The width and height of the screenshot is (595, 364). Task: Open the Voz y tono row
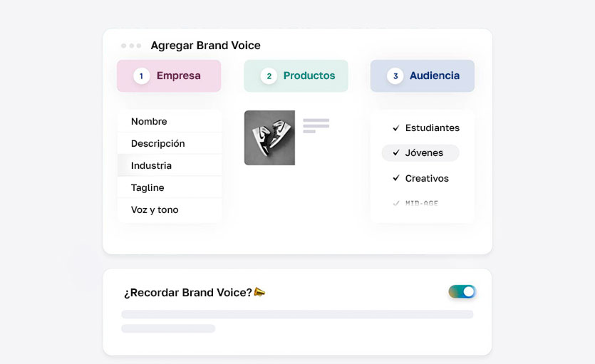pyautogui.click(x=170, y=210)
